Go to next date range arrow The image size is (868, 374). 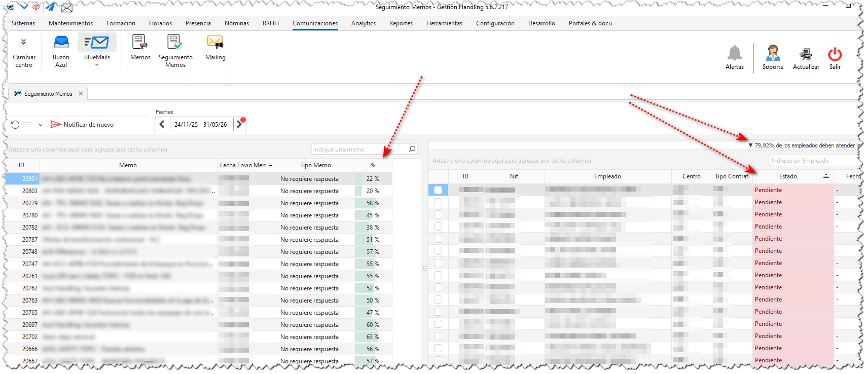tap(239, 124)
